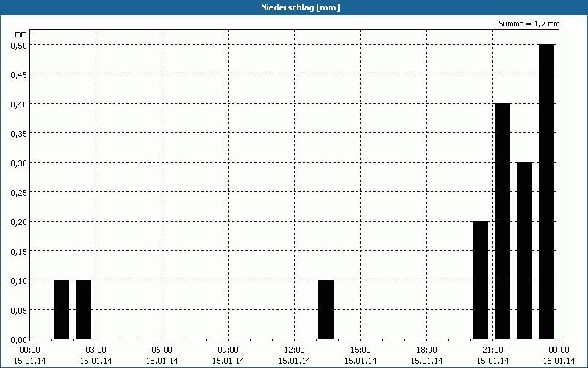Click the Niederschlag [mm] chart title

pyautogui.click(x=301, y=7)
